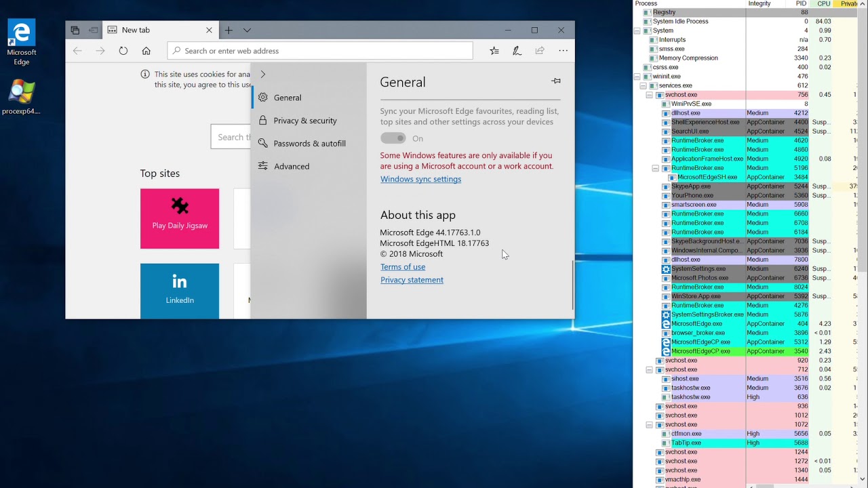868x488 pixels.
Task: Collapse the settings menu with the chevron
Action: 263,74
